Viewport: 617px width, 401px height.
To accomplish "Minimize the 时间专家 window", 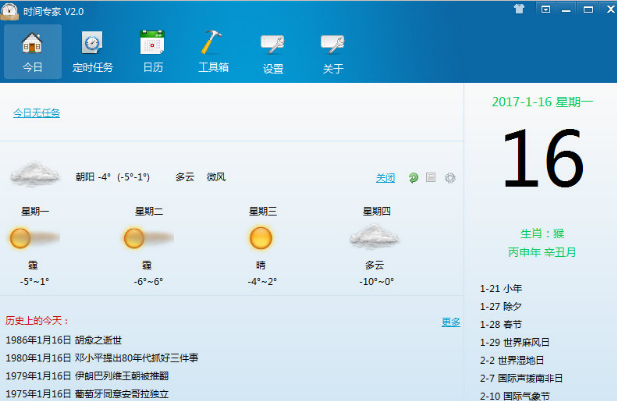I will [x=566, y=9].
